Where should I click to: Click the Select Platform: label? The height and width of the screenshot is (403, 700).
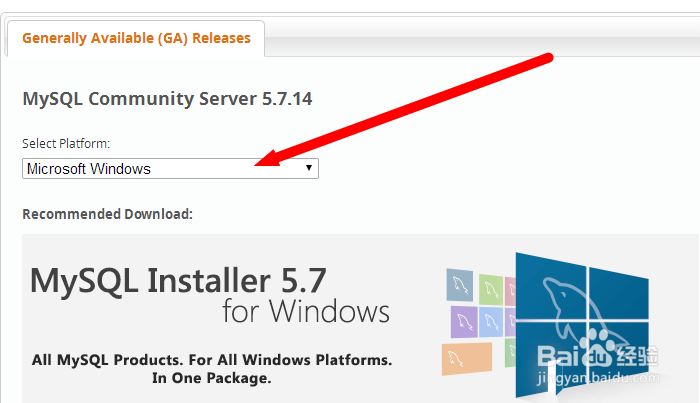66,144
